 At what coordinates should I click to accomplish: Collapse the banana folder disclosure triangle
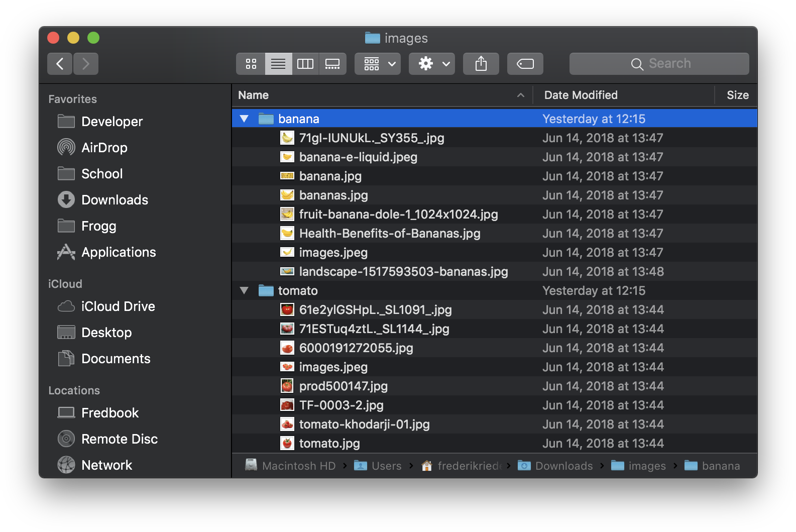click(245, 119)
